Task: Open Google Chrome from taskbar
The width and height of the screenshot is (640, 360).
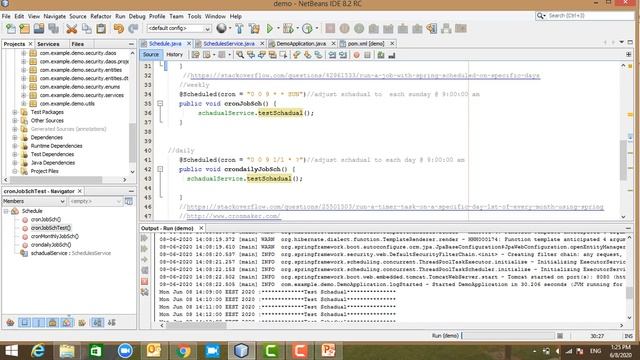Action: point(183,351)
